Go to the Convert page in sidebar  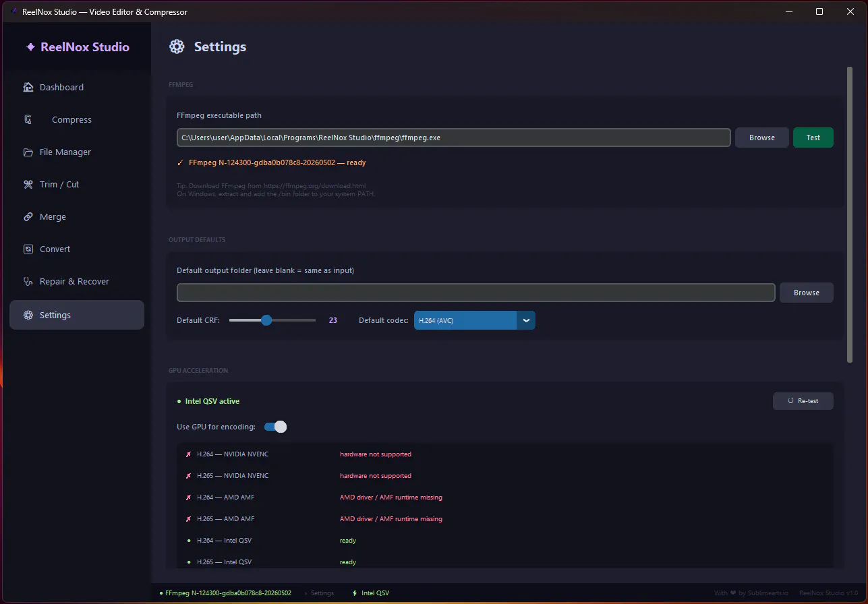(77, 249)
